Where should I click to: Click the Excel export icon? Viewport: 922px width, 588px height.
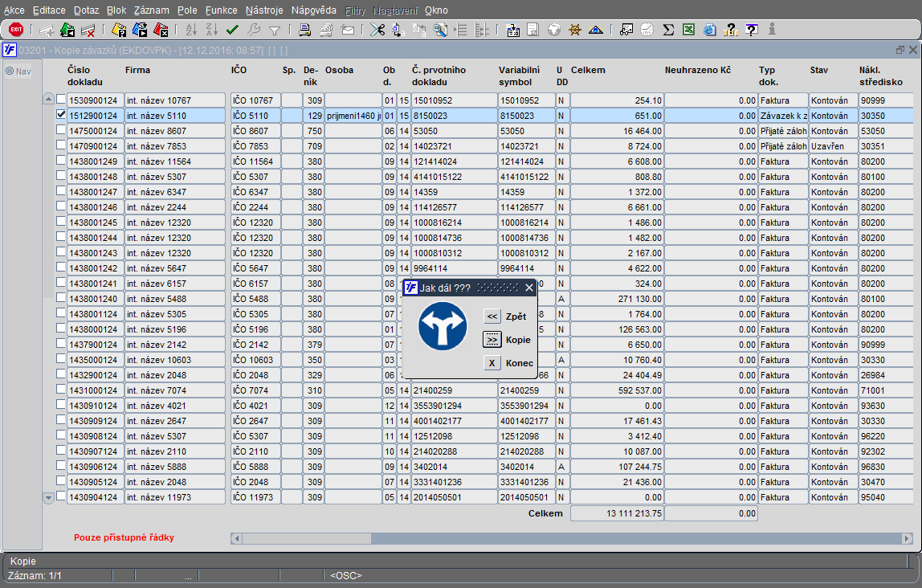point(688,30)
